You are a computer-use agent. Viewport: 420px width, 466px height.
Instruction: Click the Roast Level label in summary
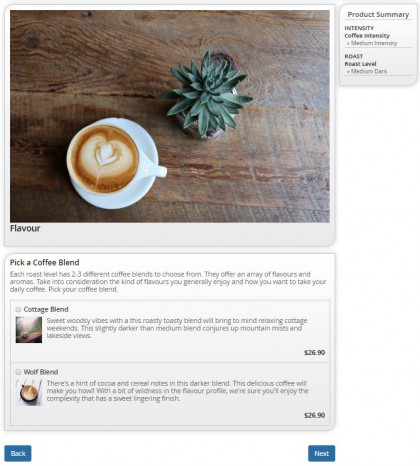pos(360,64)
